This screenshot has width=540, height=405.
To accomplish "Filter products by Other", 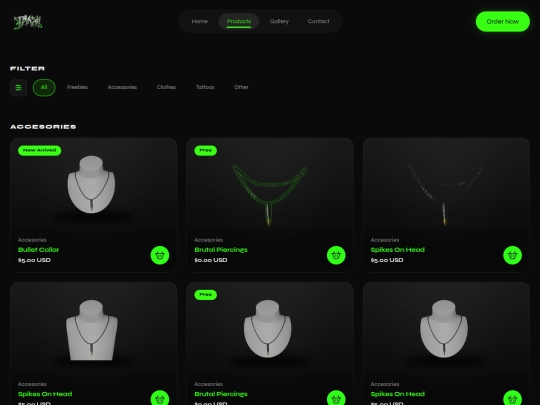I will pyautogui.click(x=241, y=87).
